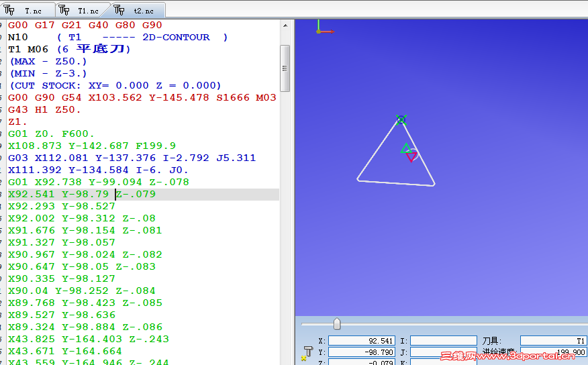Screen dimensions: 588x365
Task: Click the simulation progress slider handle
Action: (337, 324)
